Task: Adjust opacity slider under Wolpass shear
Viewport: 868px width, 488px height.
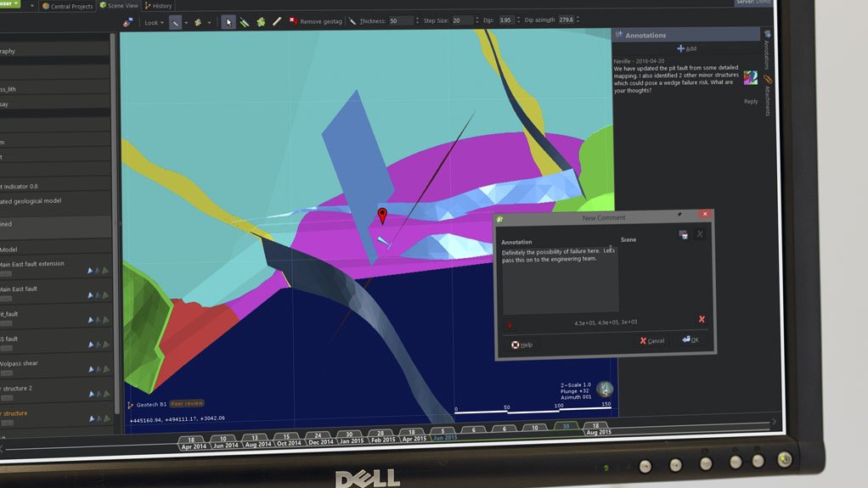Action: pos(7,373)
